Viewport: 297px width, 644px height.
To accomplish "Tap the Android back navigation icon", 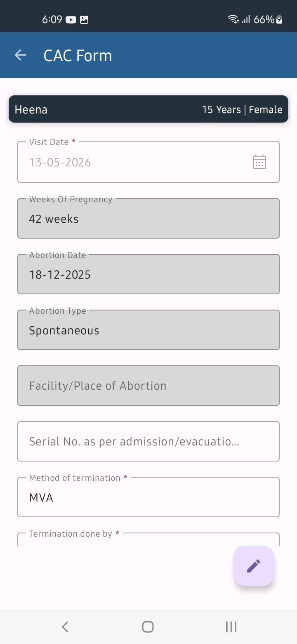I will [x=65, y=627].
